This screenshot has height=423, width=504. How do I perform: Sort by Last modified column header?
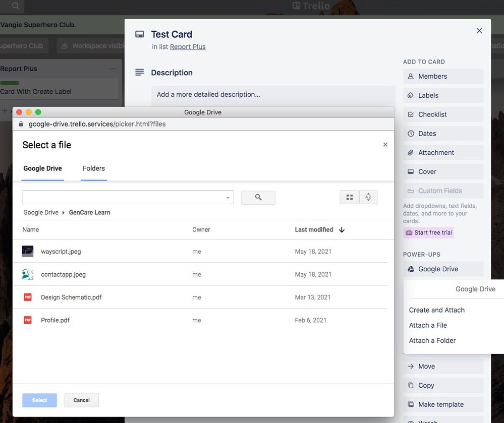[x=314, y=229]
